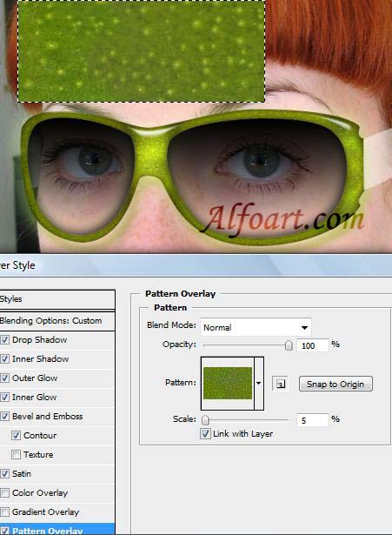Toggle the Satin checkbox
This screenshot has height=535, width=392.
[4, 473]
